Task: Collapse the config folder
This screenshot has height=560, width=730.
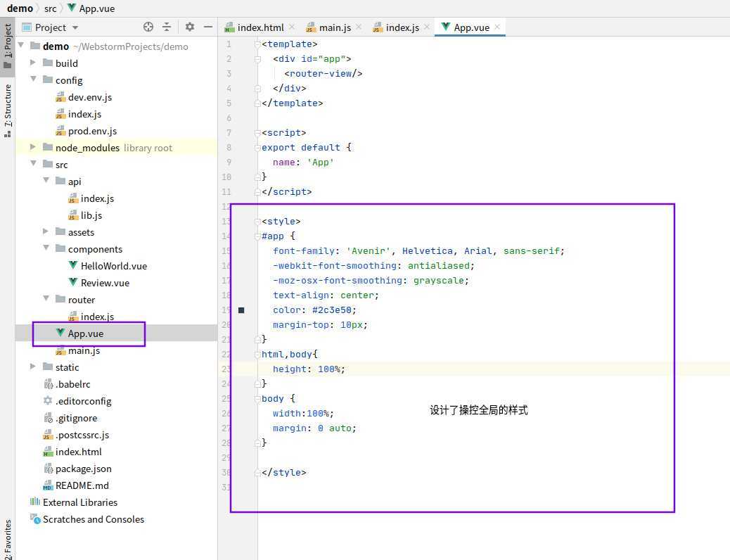Action: click(33, 79)
